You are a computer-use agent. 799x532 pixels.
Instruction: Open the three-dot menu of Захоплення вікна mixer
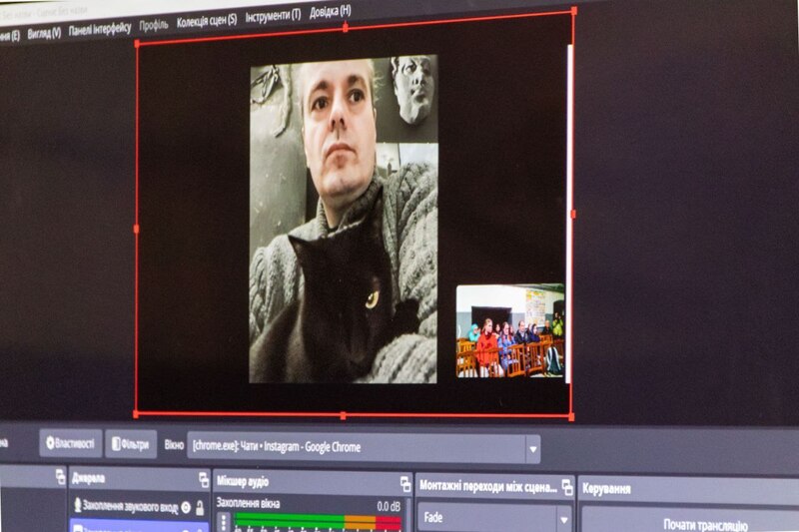click(224, 522)
